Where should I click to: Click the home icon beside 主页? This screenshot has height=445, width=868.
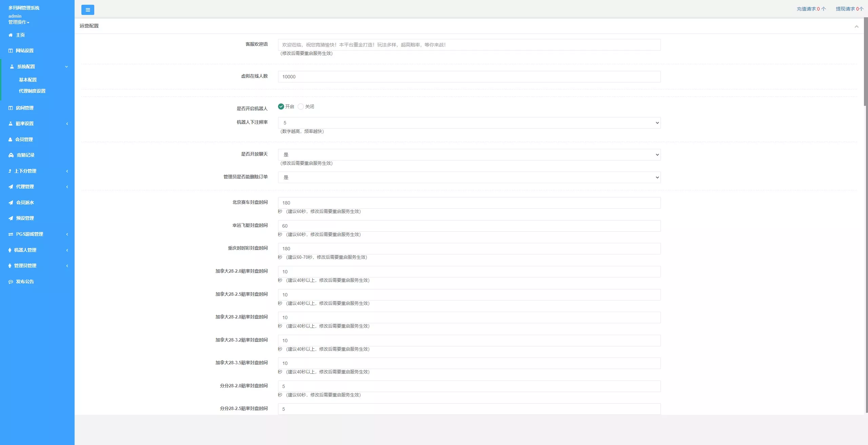point(11,35)
